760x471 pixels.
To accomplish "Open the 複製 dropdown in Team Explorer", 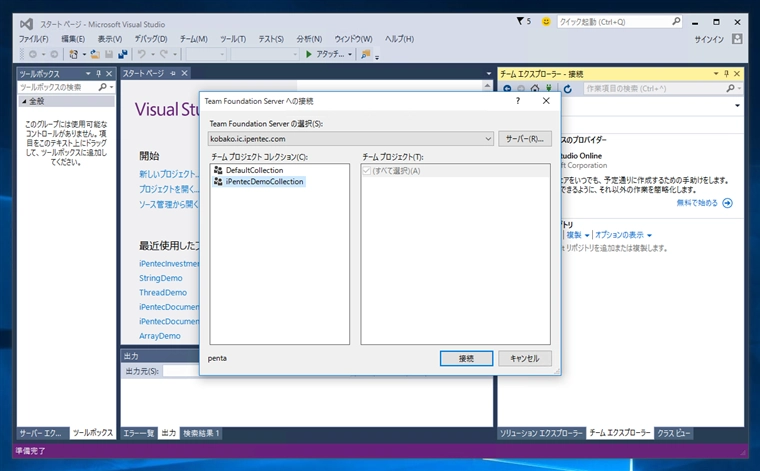I will (578, 235).
